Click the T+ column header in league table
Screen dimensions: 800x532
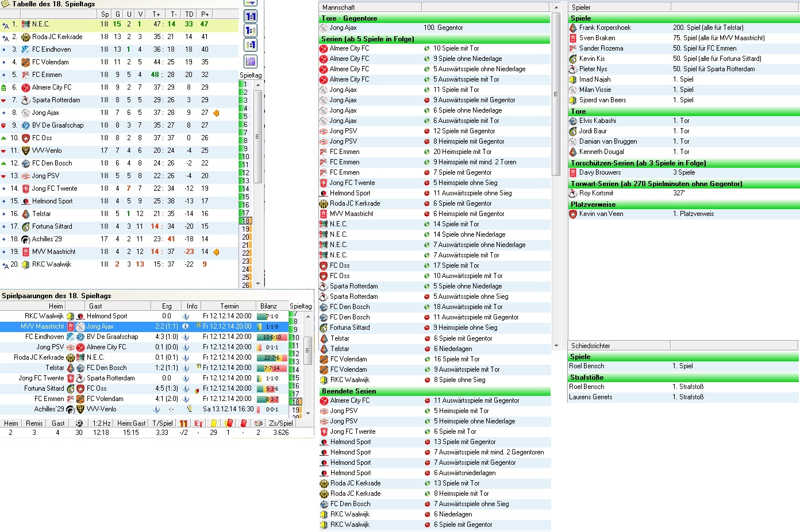(156, 14)
